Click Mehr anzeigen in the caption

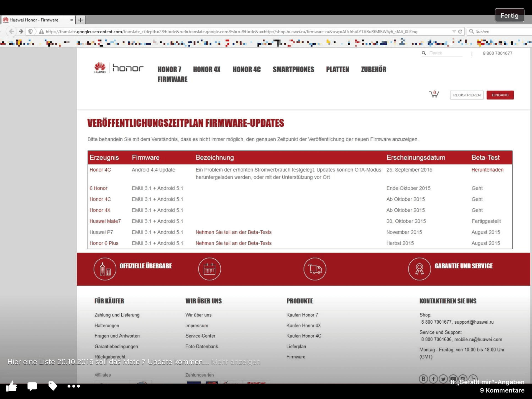click(x=236, y=362)
